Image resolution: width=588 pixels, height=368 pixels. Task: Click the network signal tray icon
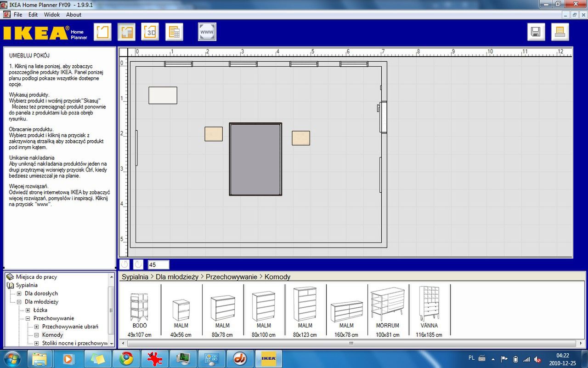click(526, 359)
